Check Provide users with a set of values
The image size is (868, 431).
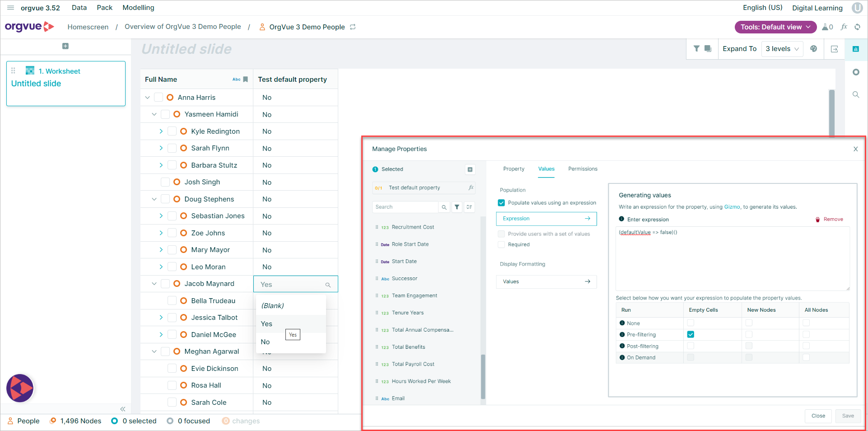click(x=501, y=234)
